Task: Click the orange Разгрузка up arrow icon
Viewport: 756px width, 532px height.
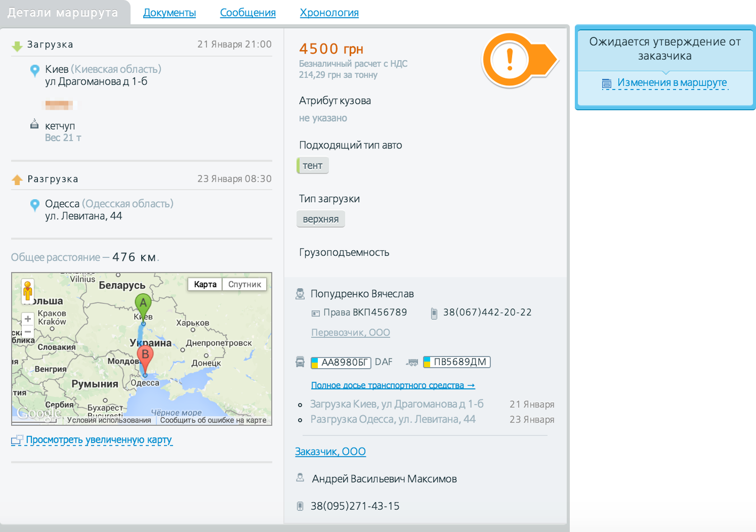Action: click(x=17, y=180)
